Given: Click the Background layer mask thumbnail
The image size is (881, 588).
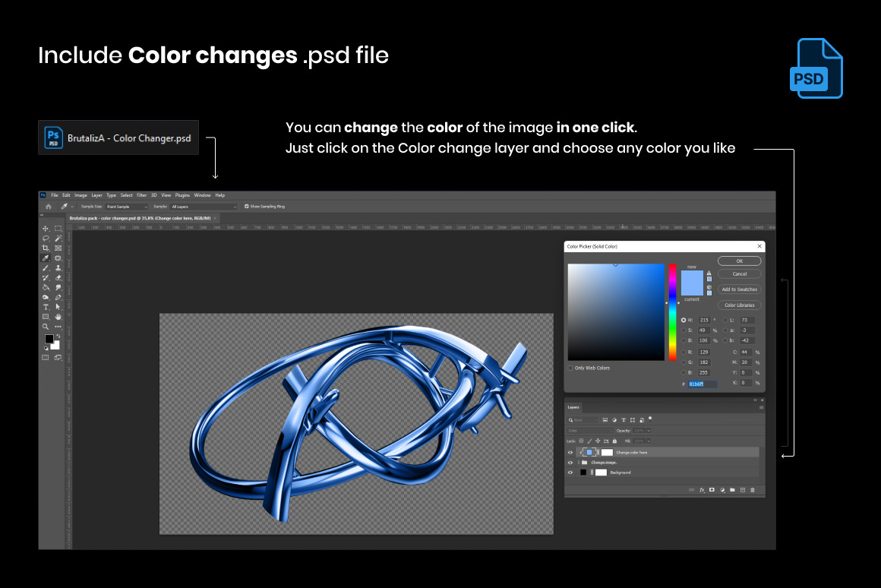Looking at the screenshot, I should click(x=602, y=473).
